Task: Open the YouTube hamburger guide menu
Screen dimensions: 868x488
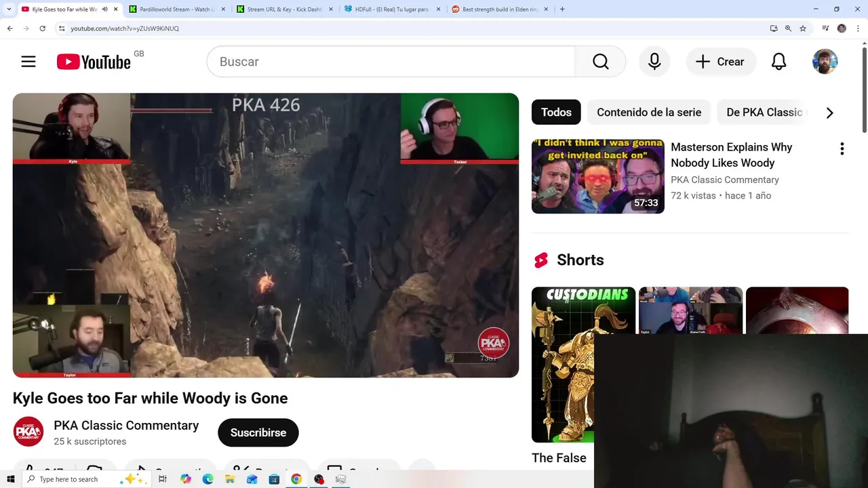Action: pyautogui.click(x=28, y=62)
